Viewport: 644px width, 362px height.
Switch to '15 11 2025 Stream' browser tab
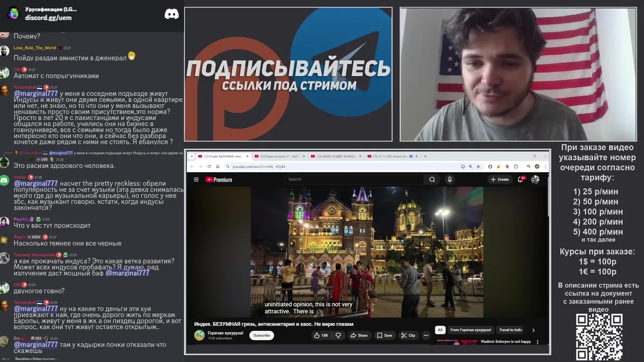(391, 156)
